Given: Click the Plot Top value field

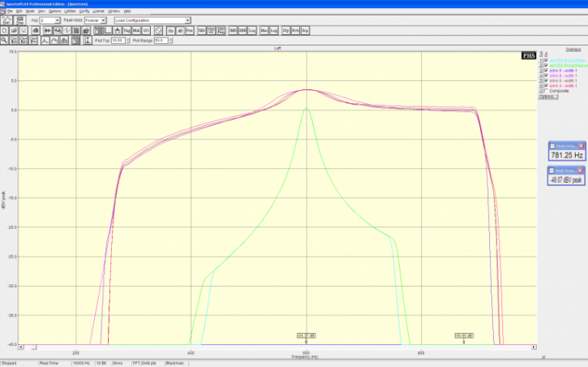Looking at the screenshot, I should pyautogui.click(x=118, y=40).
